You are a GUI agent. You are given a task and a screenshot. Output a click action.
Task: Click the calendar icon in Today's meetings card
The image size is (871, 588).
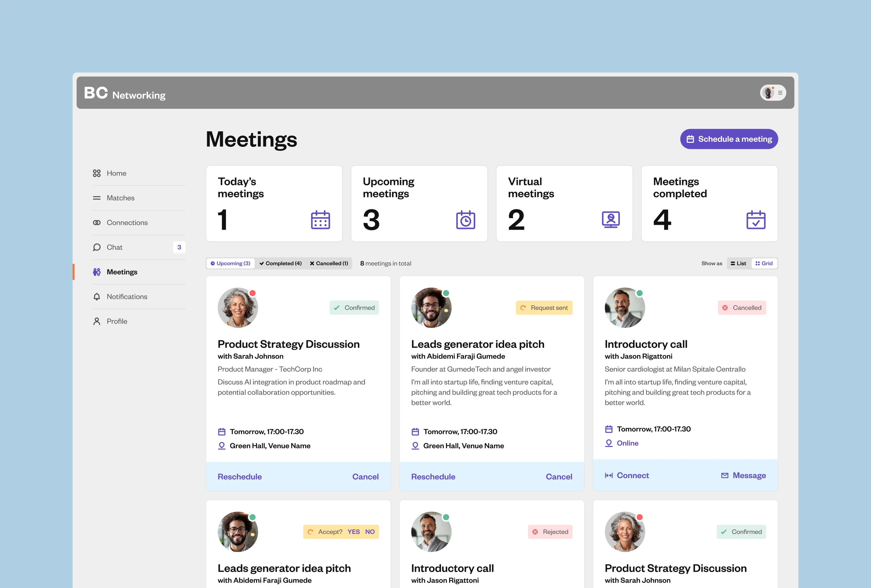321,220
